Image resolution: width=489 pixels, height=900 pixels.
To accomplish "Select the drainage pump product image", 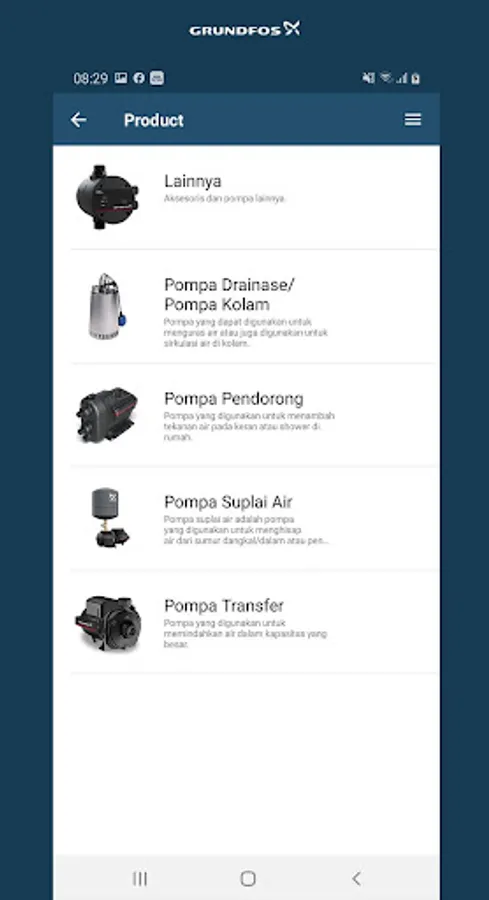I will tap(107, 307).
